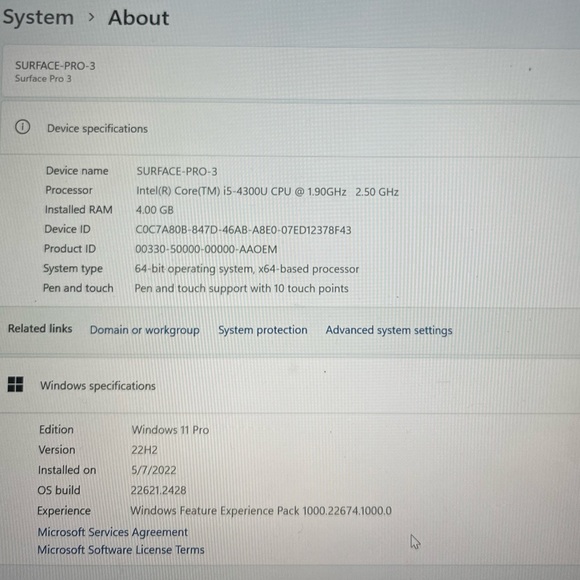Select the Edition value Windows 11 Pro
This screenshot has width=580, height=580.
[170, 430]
